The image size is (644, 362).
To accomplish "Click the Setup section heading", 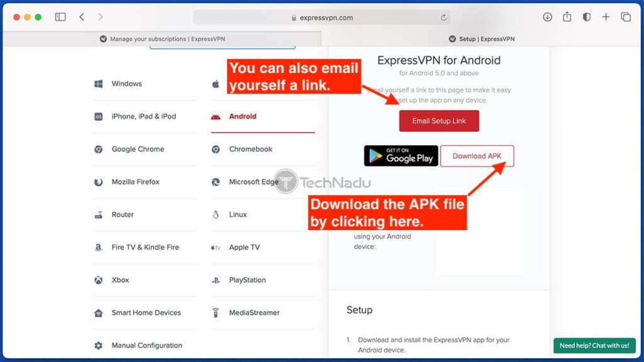I will [x=359, y=310].
